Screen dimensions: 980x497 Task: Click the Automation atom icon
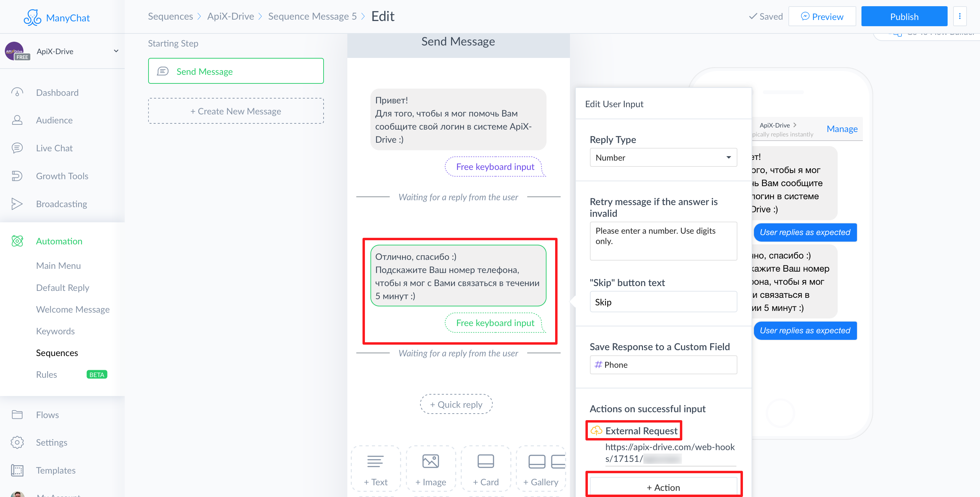[x=17, y=241]
